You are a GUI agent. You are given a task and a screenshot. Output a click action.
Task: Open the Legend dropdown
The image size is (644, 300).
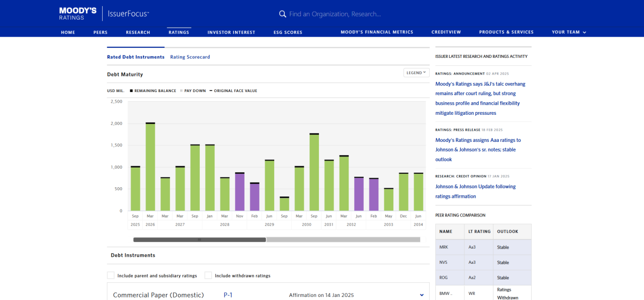416,72
